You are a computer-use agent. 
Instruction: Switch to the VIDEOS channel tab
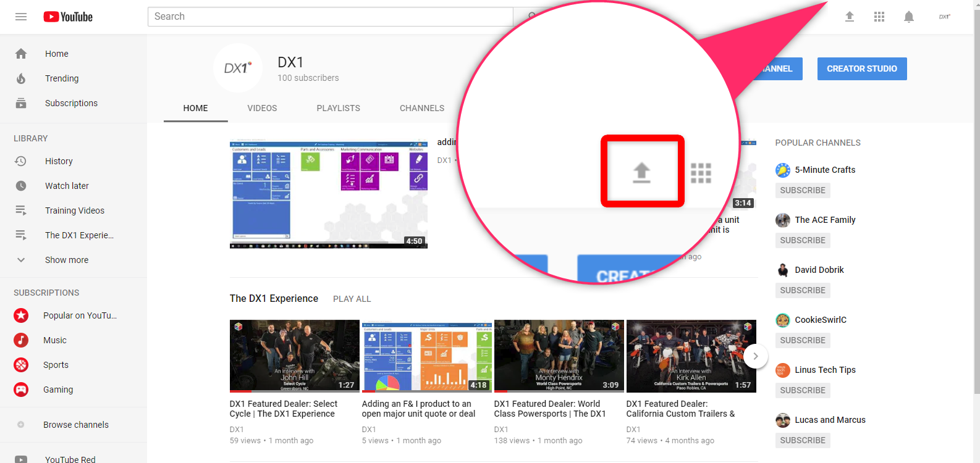pos(262,108)
